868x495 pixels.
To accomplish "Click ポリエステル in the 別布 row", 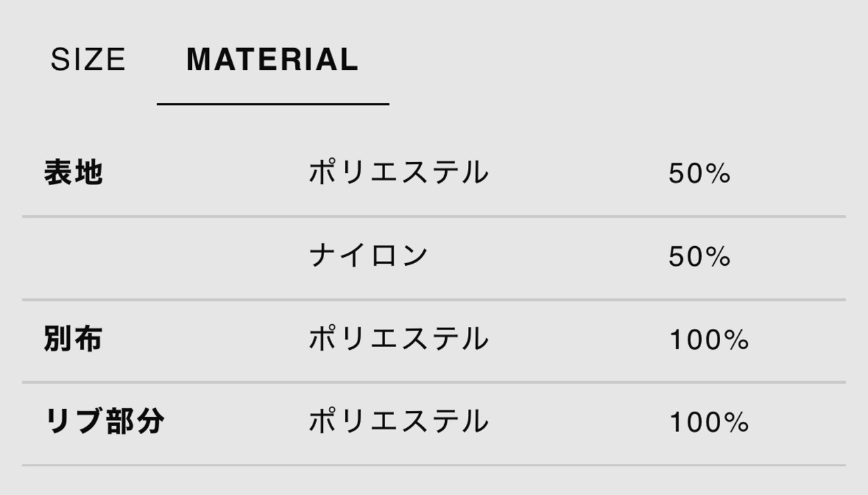I will tap(398, 339).
